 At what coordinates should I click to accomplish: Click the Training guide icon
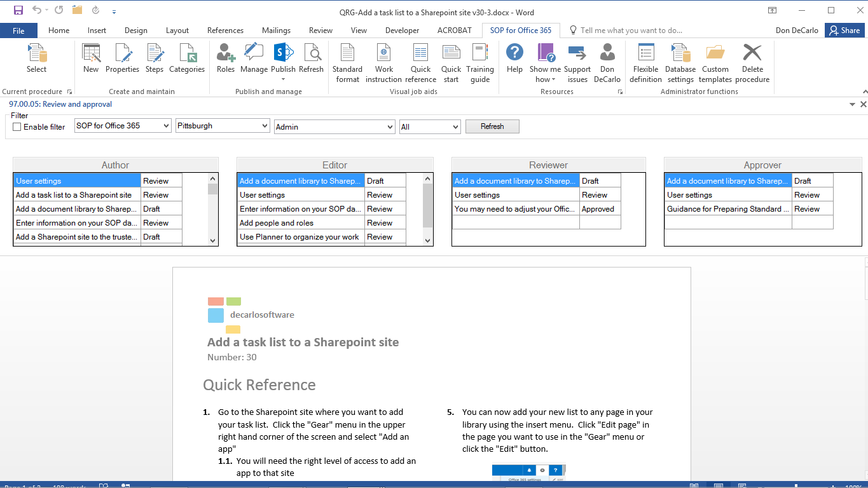480,62
